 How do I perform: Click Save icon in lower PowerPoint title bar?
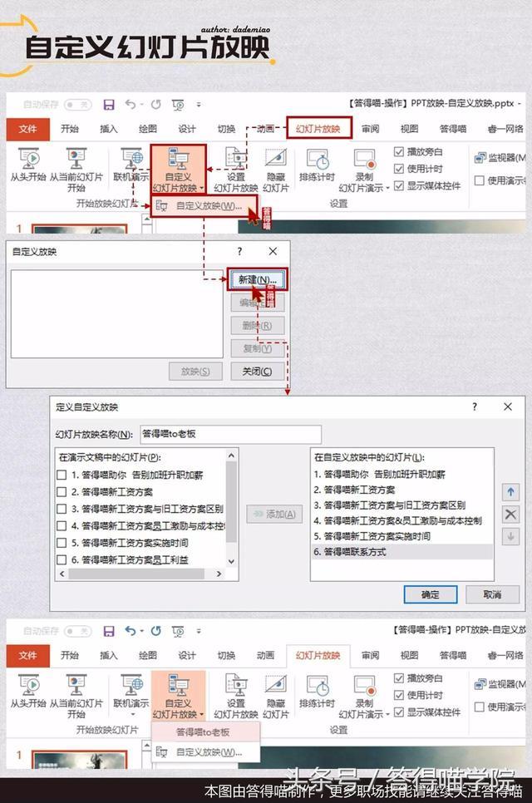coord(109,631)
